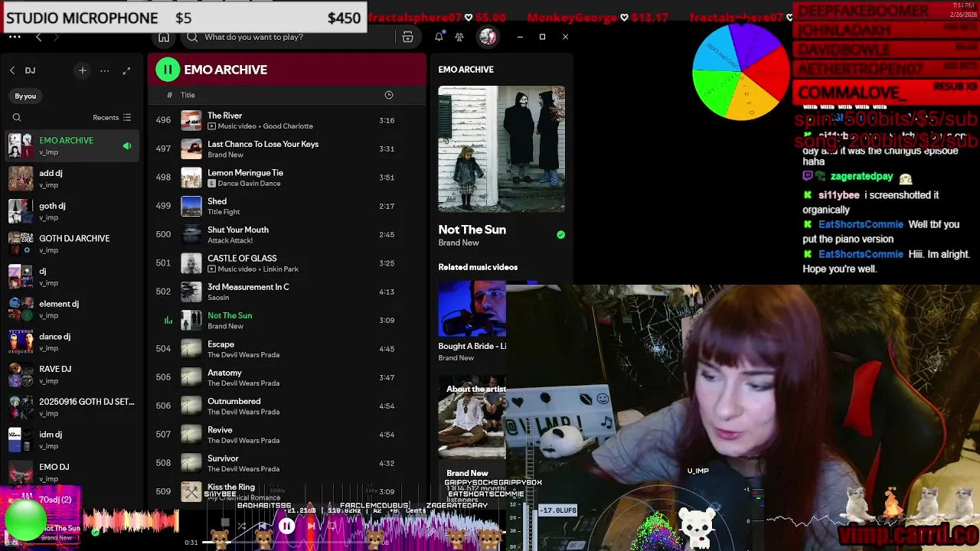Open Not The Sun title in Now Playing
This screenshot has height=551, width=980.
pos(472,230)
